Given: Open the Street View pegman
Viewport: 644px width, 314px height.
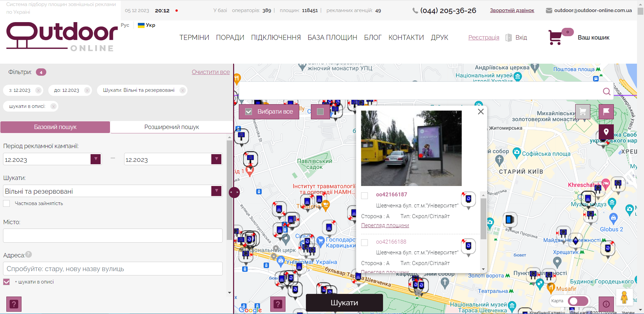Looking at the screenshot, I should tap(624, 297).
